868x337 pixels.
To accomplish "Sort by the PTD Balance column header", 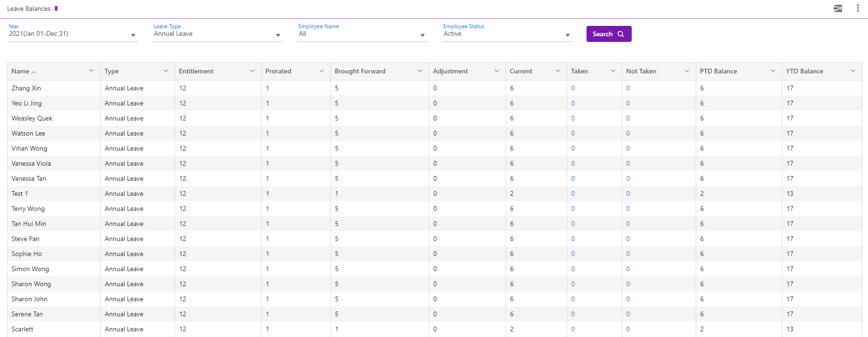I will [x=718, y=71].
